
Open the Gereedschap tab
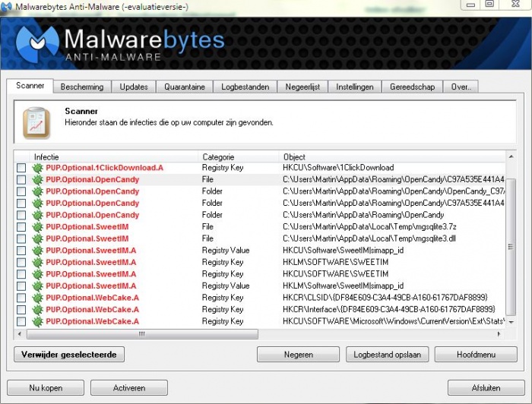point(412,87)
